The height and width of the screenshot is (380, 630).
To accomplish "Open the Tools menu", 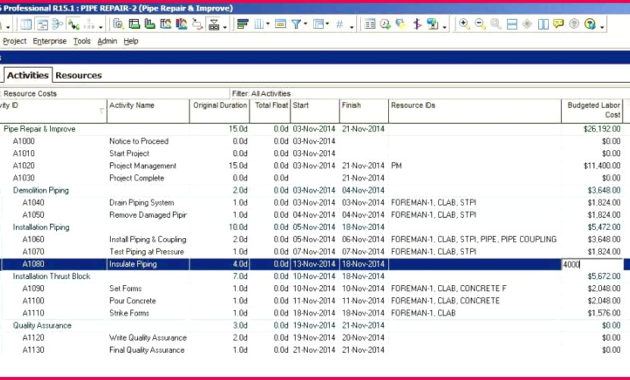I will 82,41.
